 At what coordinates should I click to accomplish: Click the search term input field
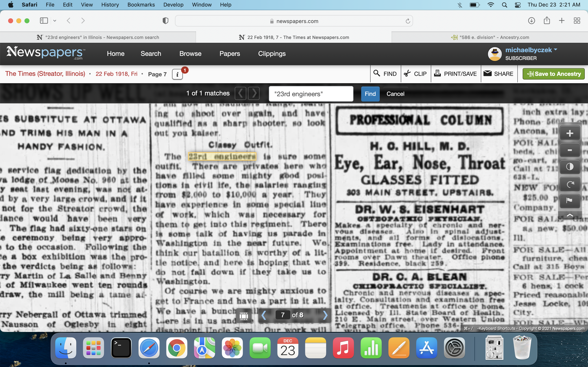(311, 94)
